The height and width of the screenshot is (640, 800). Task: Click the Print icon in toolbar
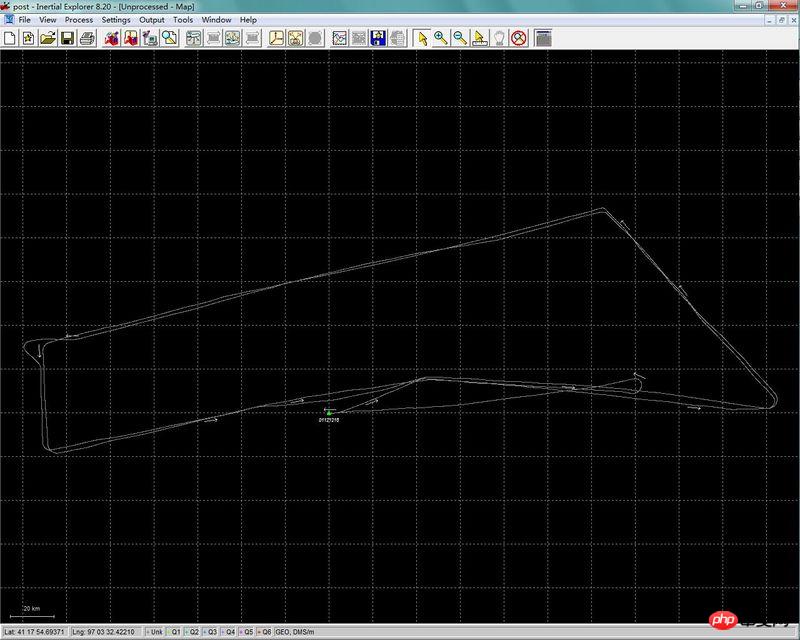pyautogui.click(x=87, y=38)
